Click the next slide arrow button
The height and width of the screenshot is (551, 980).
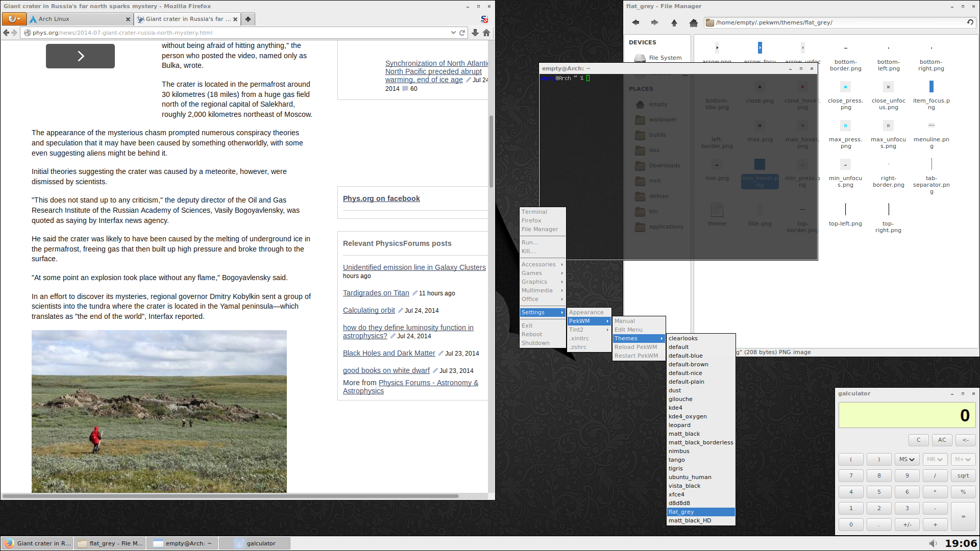click(x=80, y=56)
